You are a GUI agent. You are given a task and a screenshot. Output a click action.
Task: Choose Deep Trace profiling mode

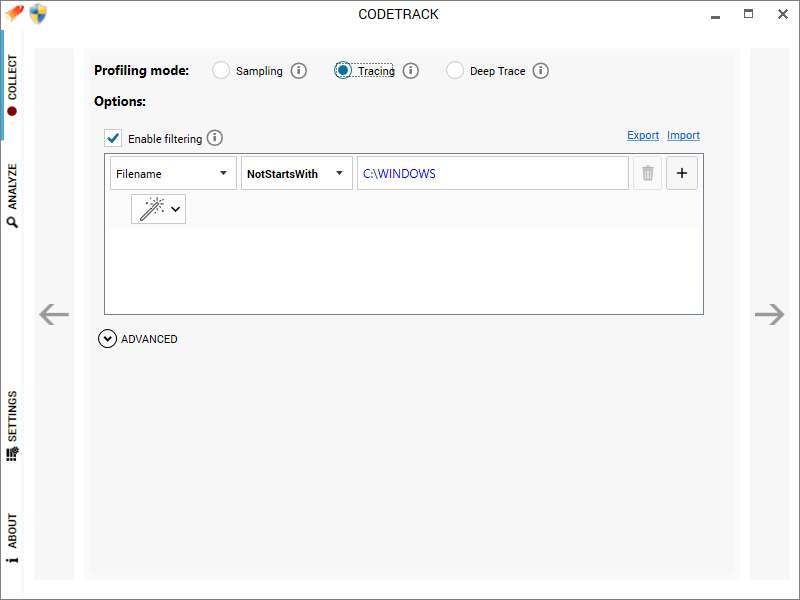pos(455,70)
